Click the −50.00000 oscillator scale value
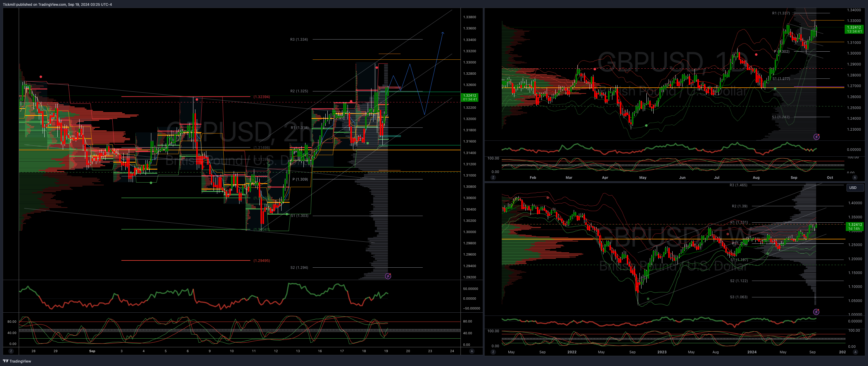868x366 pixels. click(471, 308)
